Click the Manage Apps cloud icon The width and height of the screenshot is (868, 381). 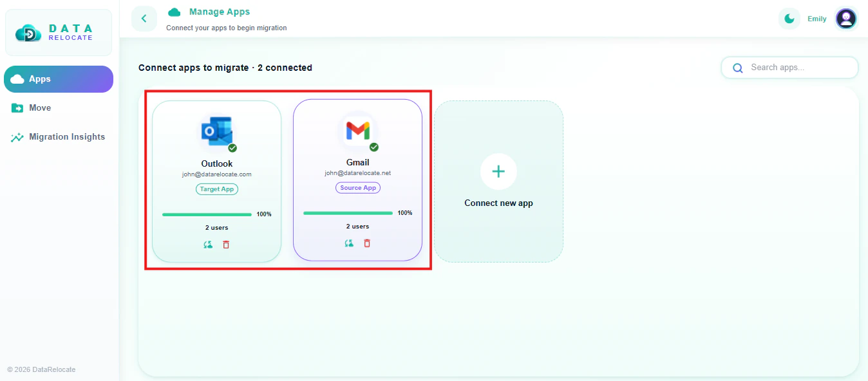[174, 12]
